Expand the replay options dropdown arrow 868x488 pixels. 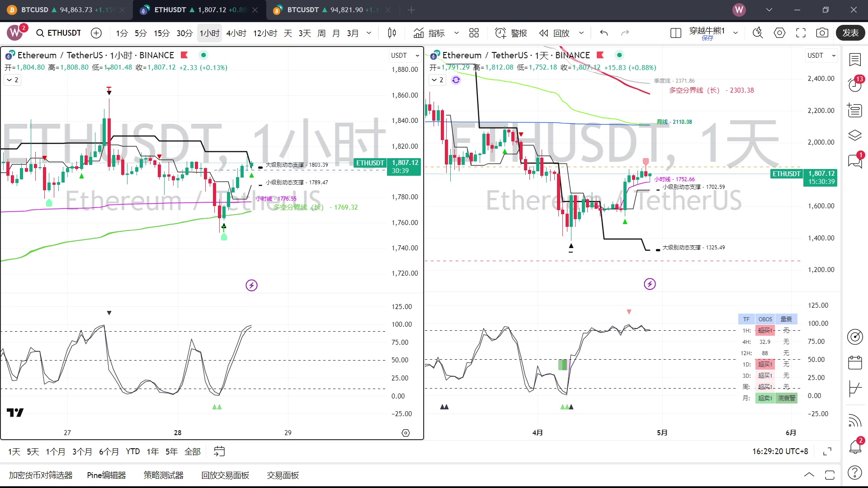(x=581, y=33)
